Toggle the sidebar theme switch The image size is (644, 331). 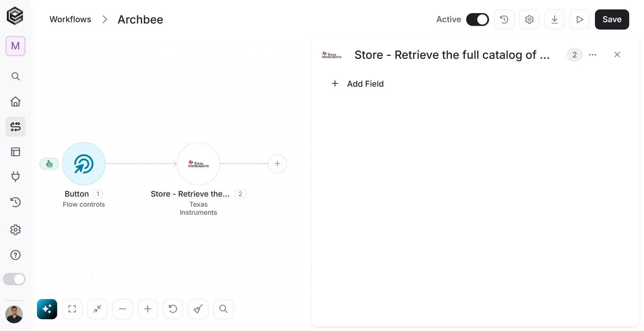[14, 279]
